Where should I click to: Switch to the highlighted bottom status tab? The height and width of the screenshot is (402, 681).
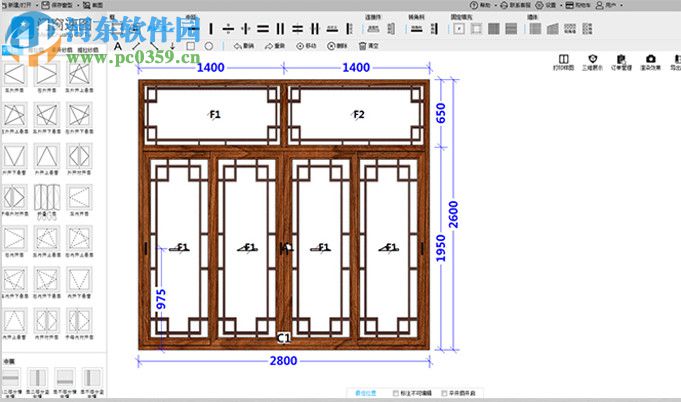click(x=366, y=393)
